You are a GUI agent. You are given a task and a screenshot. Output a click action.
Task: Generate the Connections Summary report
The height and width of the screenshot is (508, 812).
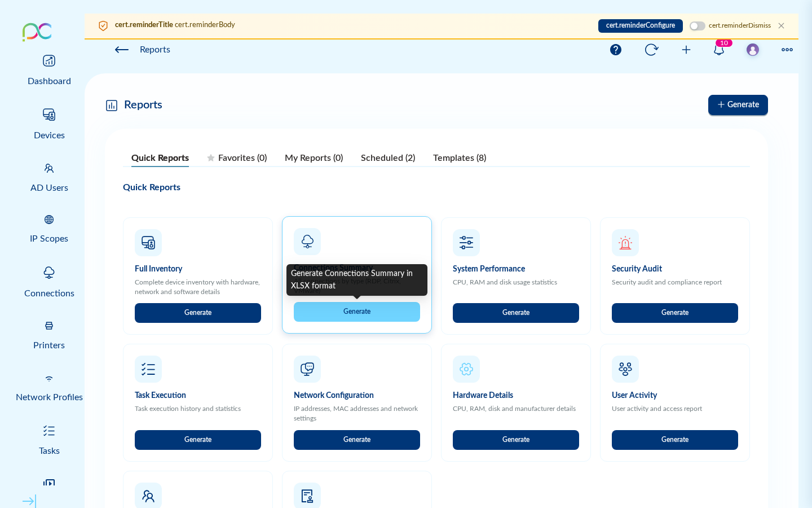point(357,312)
